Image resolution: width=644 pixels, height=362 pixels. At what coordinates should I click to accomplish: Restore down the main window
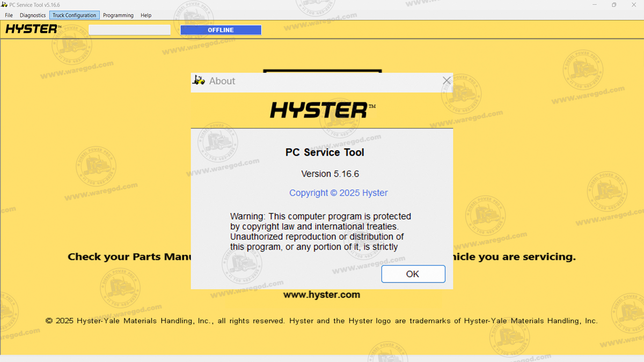614,4
